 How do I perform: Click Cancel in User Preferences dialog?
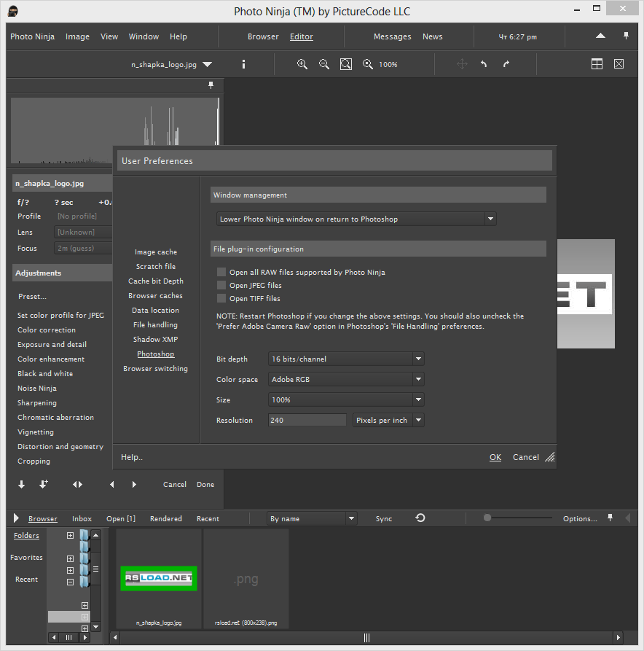click(x=526, y=457)
